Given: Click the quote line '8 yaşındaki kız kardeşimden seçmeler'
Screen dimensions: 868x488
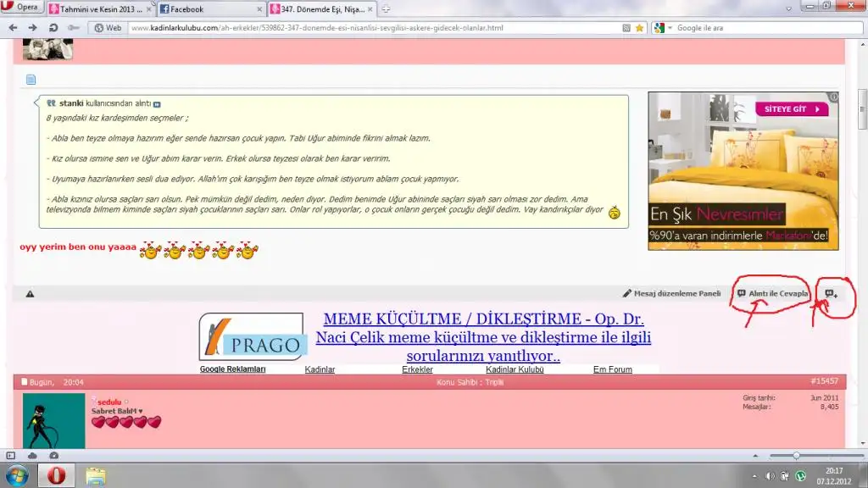Looking at the screenshot, I should [x=117, y=118].
